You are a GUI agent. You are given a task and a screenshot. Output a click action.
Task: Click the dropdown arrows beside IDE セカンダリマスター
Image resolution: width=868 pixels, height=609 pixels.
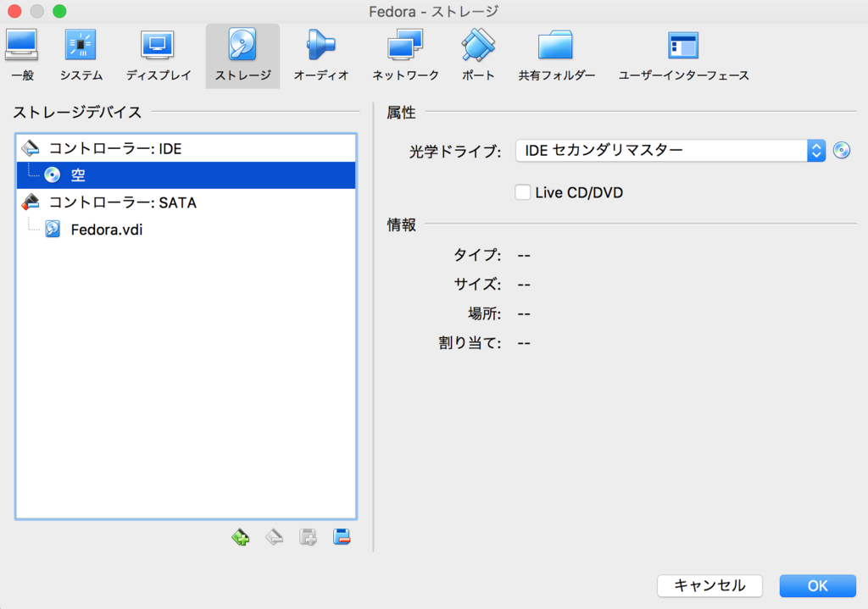click(x=816, y=150)
